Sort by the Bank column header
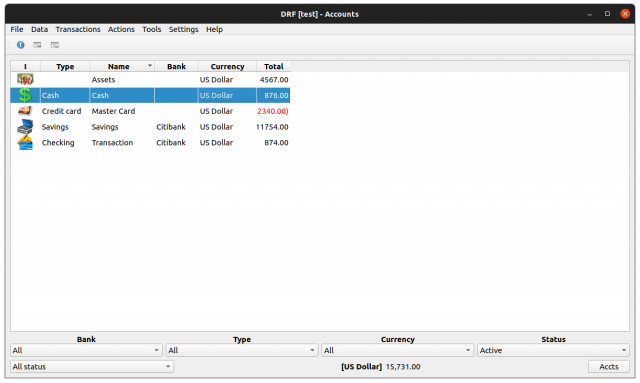This screenshot has height=383, width=640. (x=176, y=67)
